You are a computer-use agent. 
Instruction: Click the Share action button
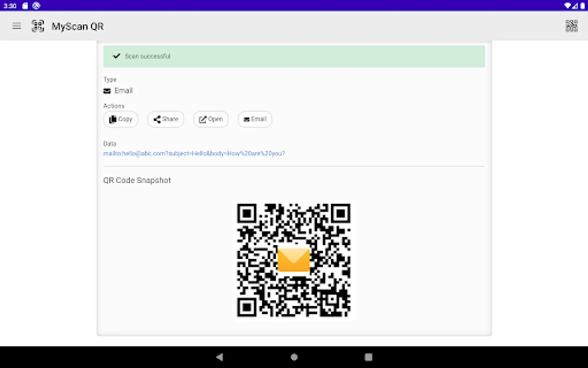coord(166,119)
